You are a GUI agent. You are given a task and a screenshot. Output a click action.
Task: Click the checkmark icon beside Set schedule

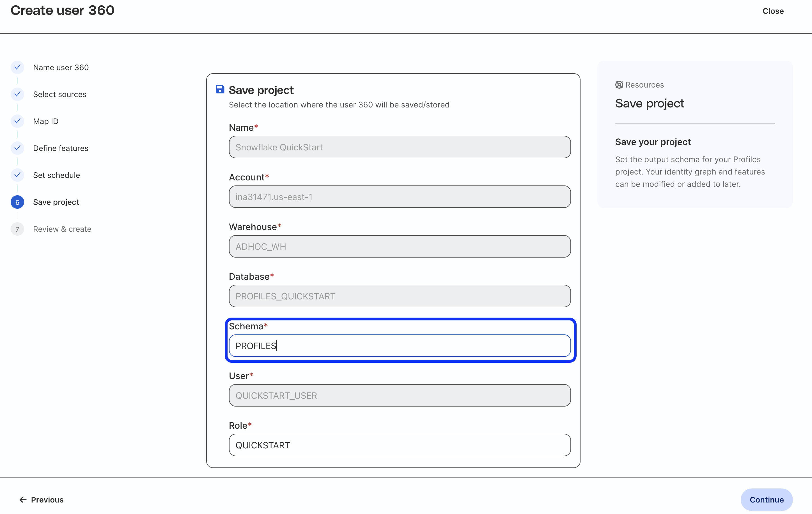(x=17, y=175)
